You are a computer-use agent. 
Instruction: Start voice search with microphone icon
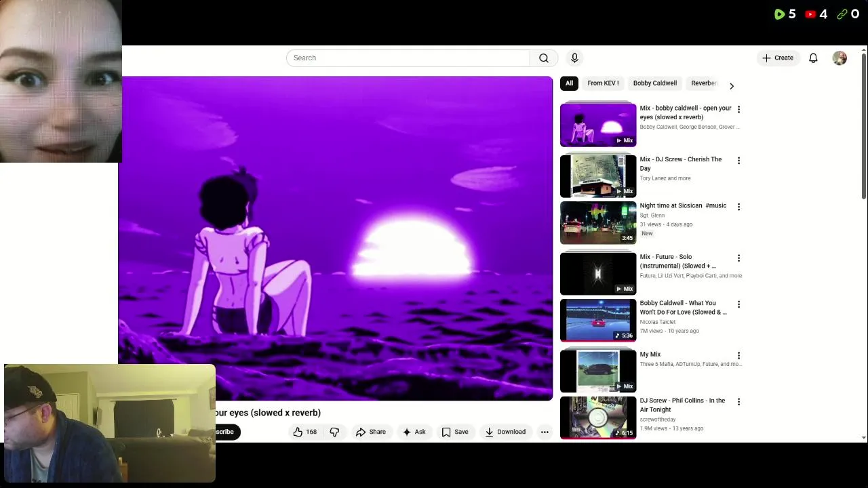click(574, 58)
